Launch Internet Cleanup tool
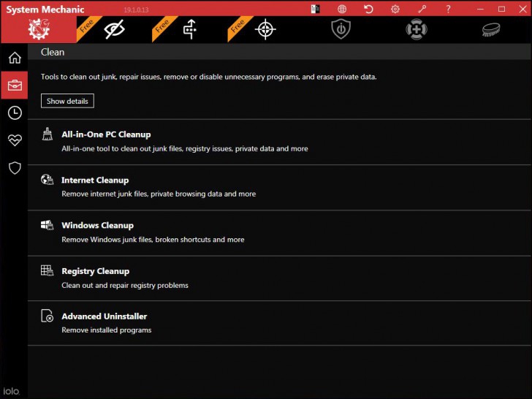 (279, 188)
